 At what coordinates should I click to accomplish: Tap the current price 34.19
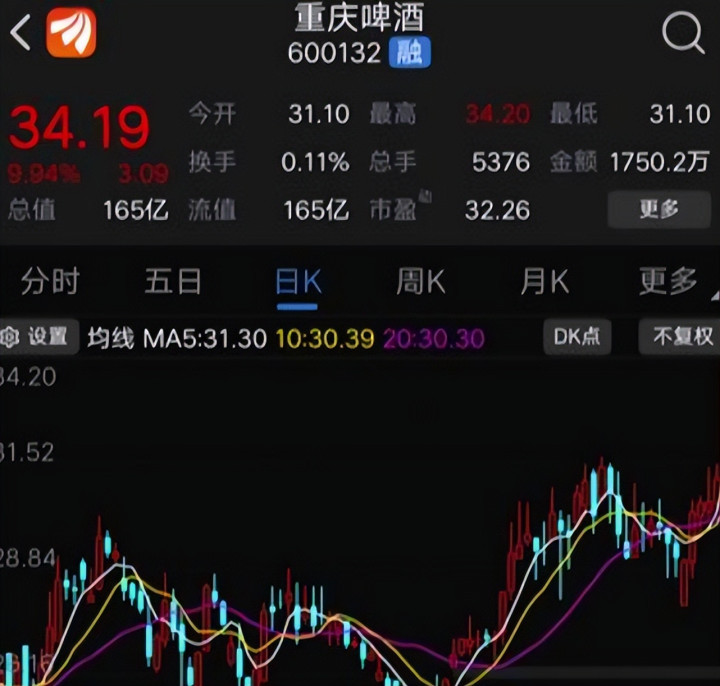point(79,127)
